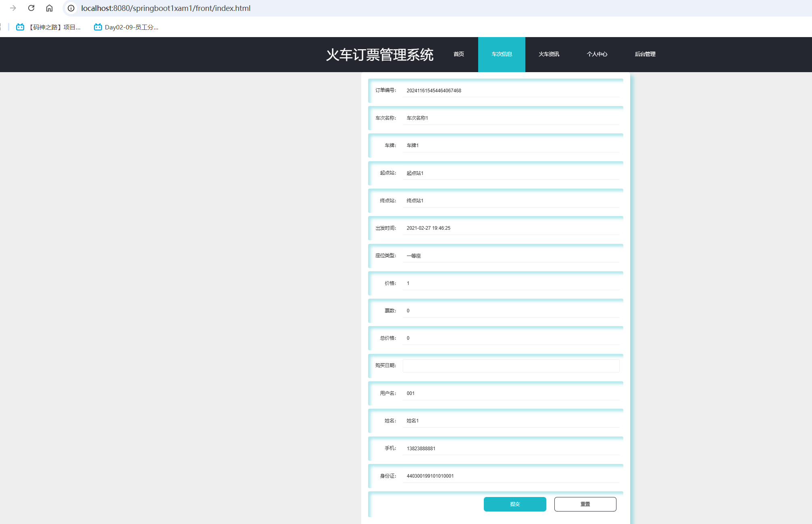
Task: Click the 身份证 field
Action: (511, 476)
